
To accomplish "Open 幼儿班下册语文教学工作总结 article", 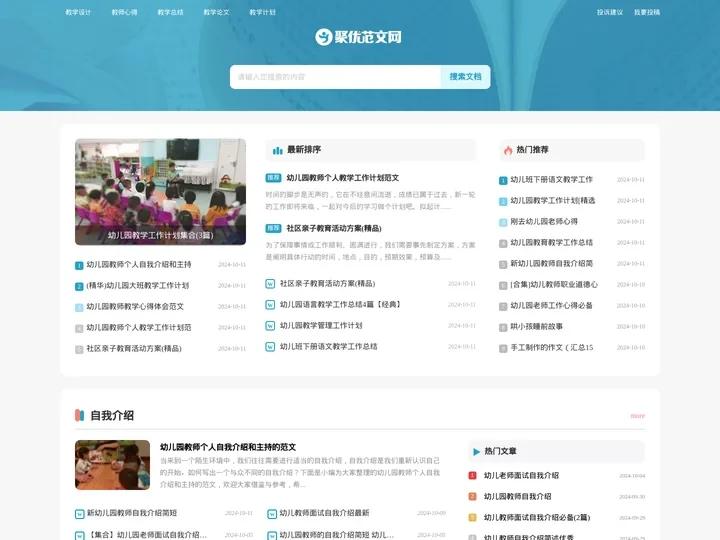I will [328, 347].
